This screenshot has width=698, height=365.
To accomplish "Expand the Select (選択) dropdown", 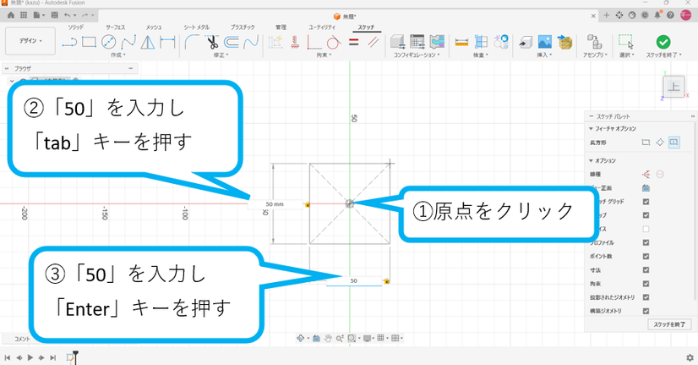I will click(628, 55).
